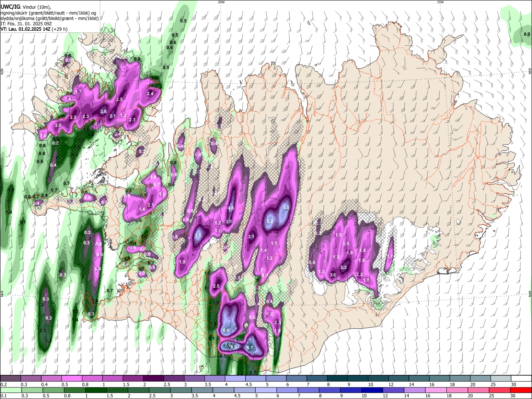532x399 pixels.
Task: Click the palest green 0.1 mm rain legend swatch
Action: pyautogui.click(x=10, y=390)
